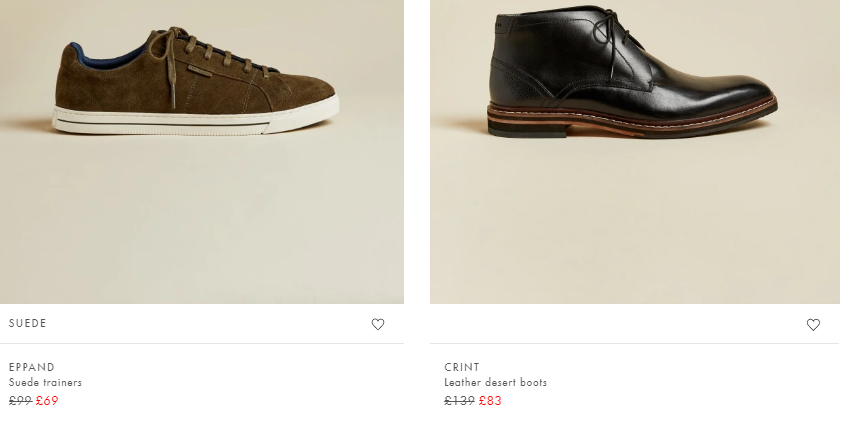Click the £69 sale price
843x423 pixels.
pyautogui.click(x=47, y=401)
